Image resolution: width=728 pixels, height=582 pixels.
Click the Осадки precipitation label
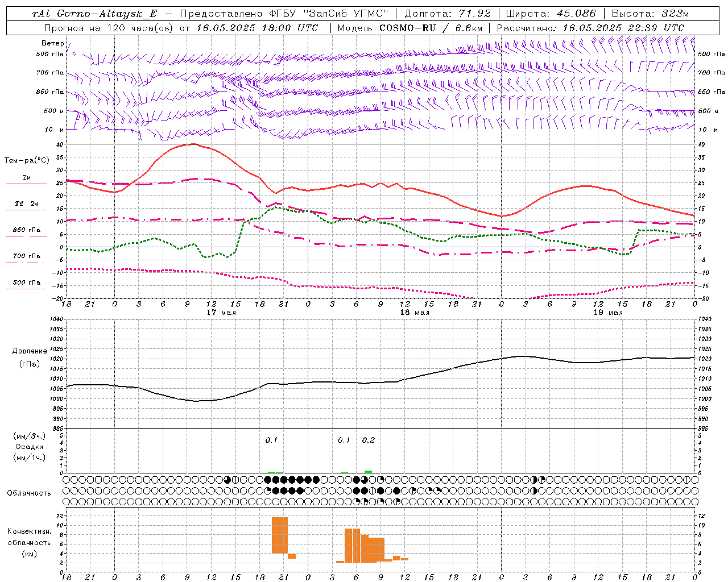point(30,447)
